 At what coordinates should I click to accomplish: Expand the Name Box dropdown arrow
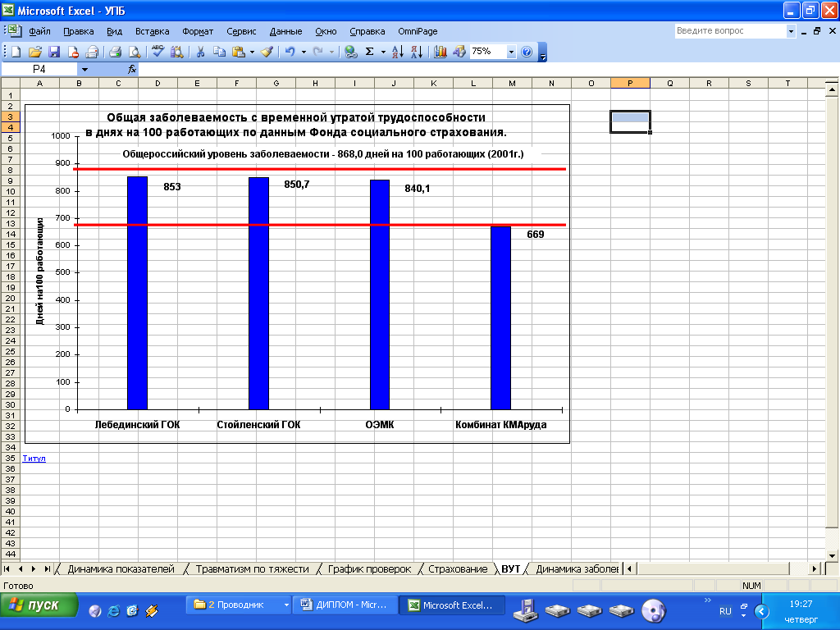point(84,70)
